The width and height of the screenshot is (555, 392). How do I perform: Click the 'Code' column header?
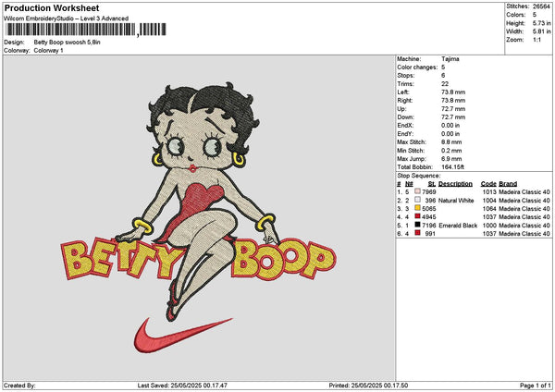tap(488, 184)
